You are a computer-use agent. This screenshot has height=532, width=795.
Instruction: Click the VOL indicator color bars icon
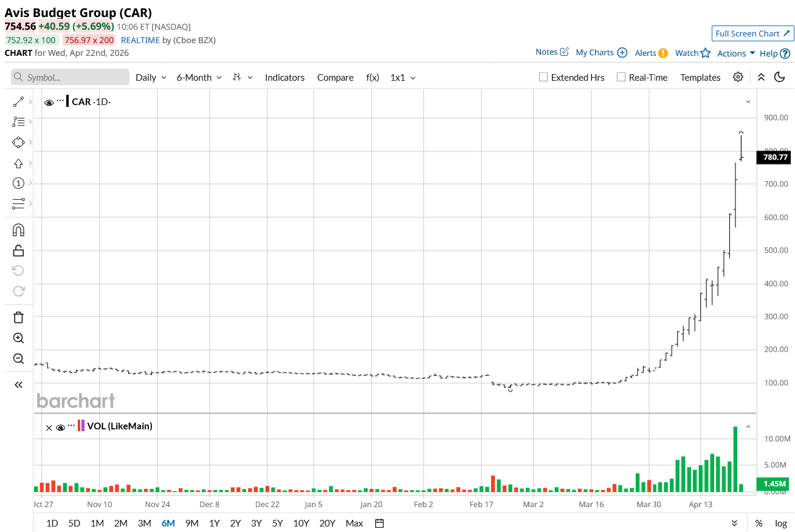pos(81,426)
